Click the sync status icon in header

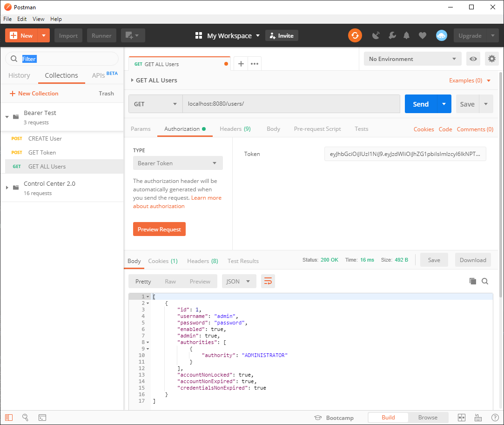pos(355,36)
